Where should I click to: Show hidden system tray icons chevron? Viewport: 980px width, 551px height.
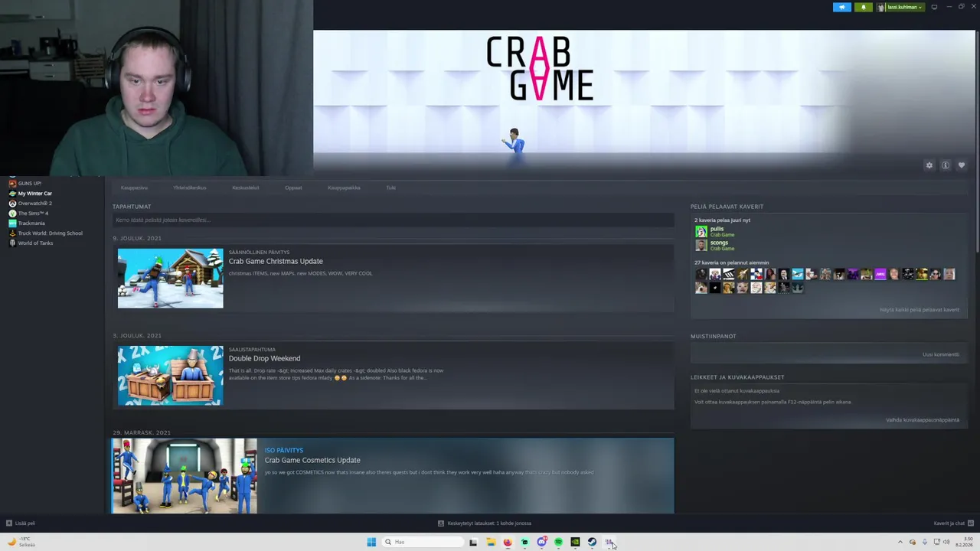click(x=900, y=542)
